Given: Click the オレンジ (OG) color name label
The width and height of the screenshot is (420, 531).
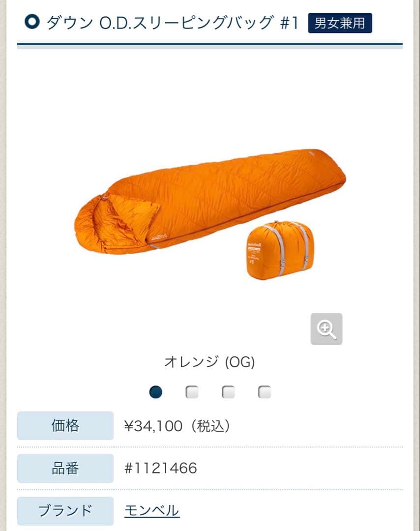Looking at the screenshot, I should coord(210,362).
